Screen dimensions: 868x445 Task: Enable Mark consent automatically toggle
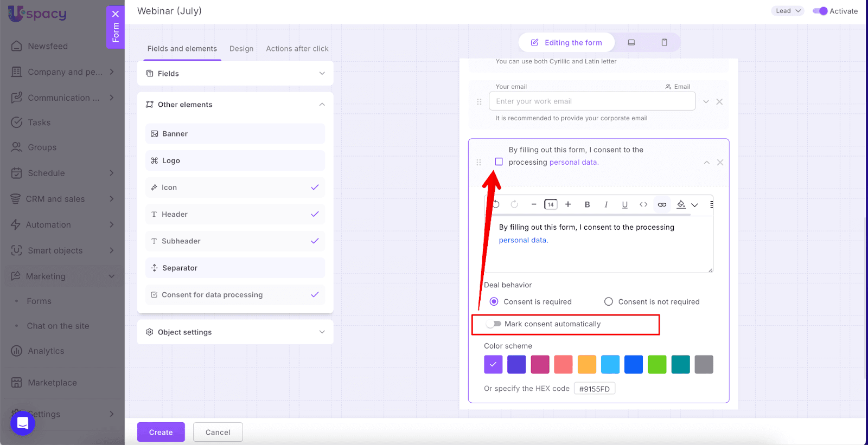(x=493, y=324)
